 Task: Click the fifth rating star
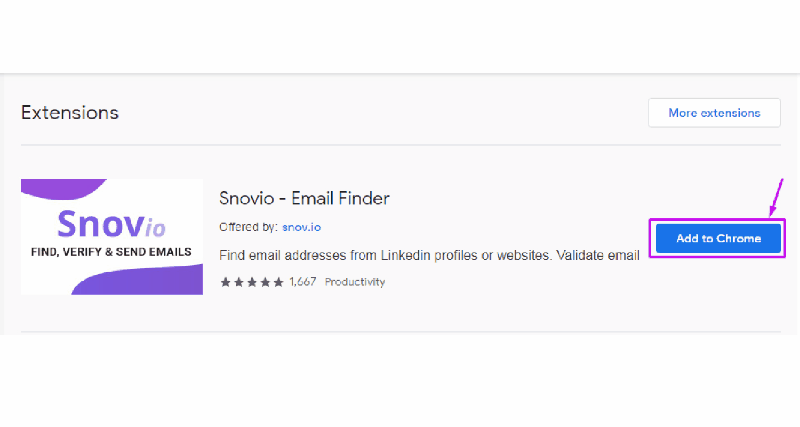278,282
